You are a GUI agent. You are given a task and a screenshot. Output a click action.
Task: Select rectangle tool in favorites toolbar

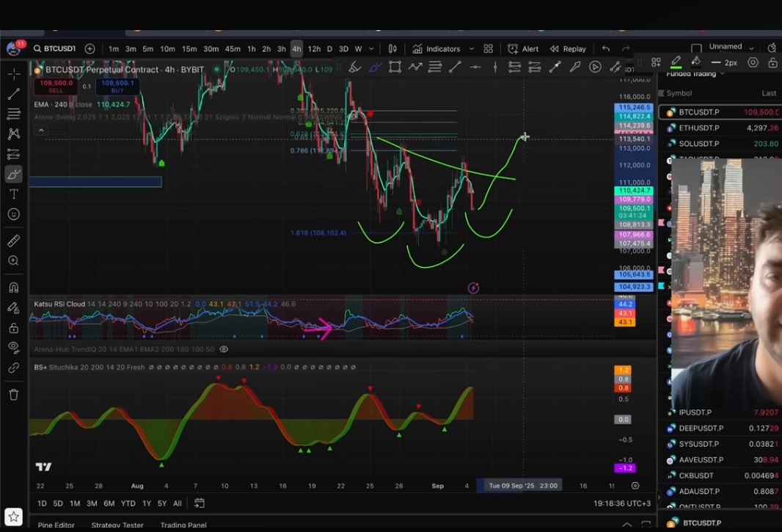[x=395, y=67]
